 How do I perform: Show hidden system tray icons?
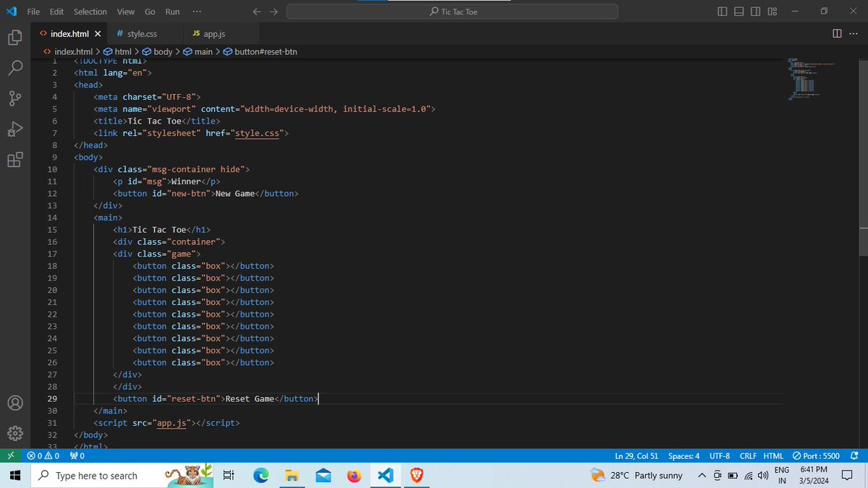pos(702,475)
